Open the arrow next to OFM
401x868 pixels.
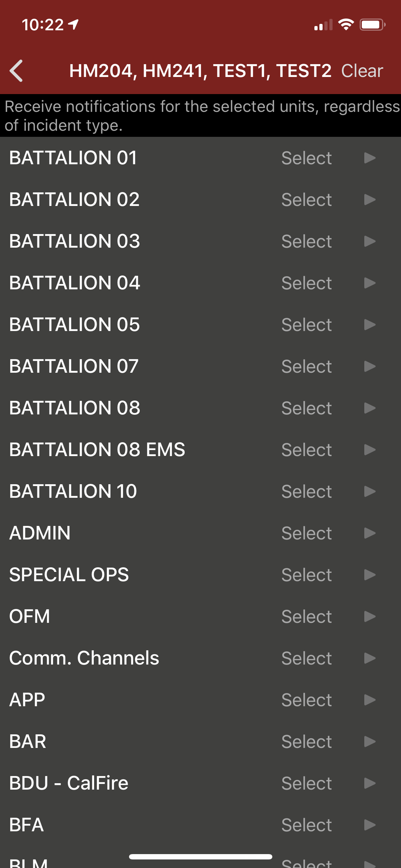tap(370, 616)
